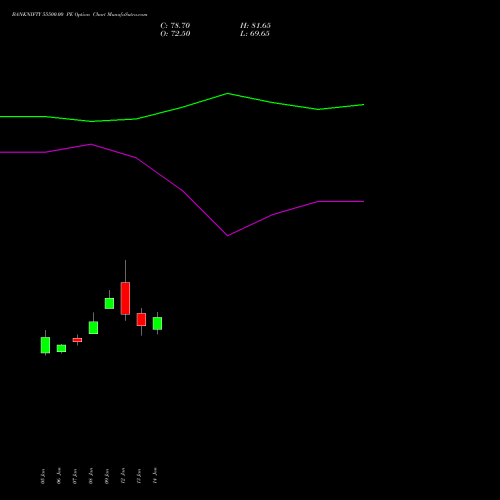Click the last green candle above 14 Jan
The width and height of the screenshot is (500, 500).
[x=157, y=323]
